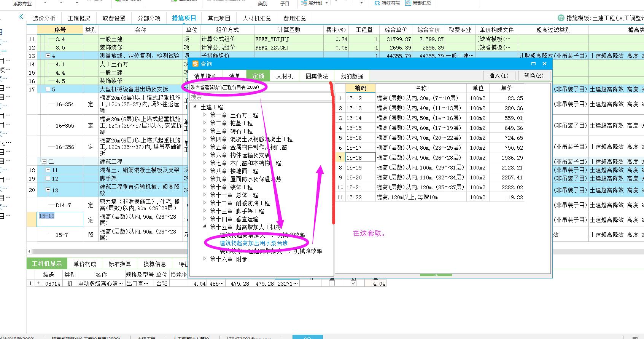The image size is (644, 339).
Task: Select the 其他项目 tab
Action: coord(219,18)
